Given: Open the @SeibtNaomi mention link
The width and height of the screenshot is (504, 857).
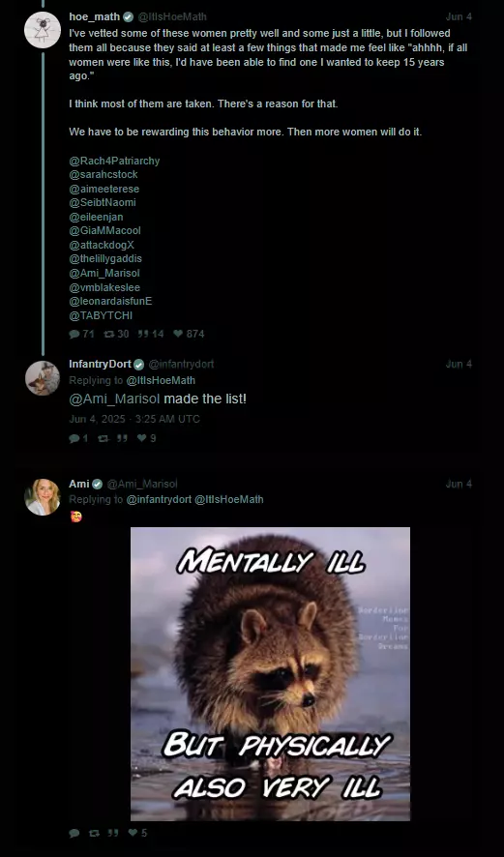Looking at the screenshot, I should (x=103, y=203).
